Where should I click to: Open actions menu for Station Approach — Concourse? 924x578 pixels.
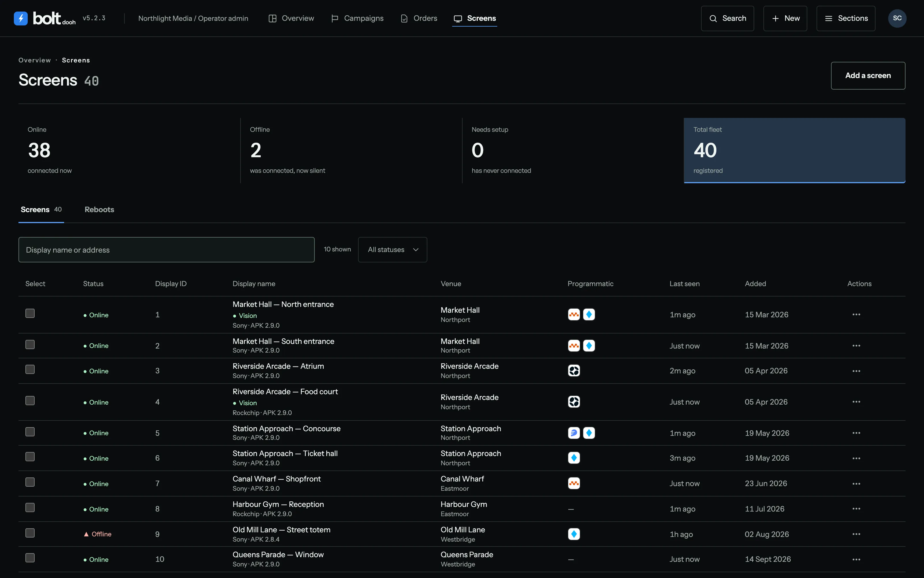pos(856,433)
